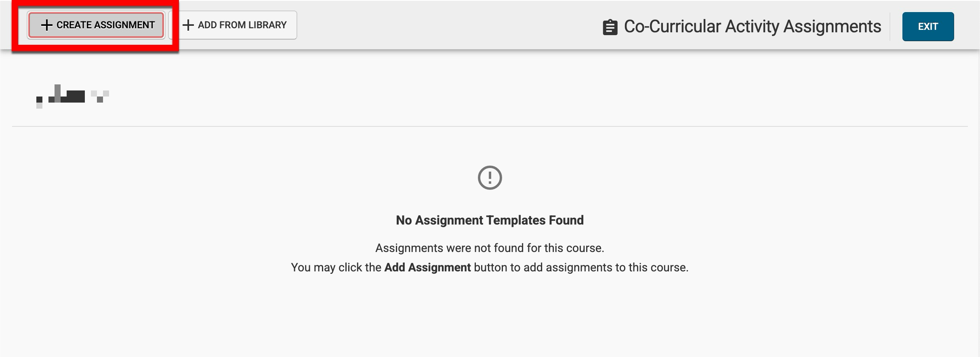Click the No Assignment Templates Found heading
This screenshot has height=357, width=980.
pos(490,220)
